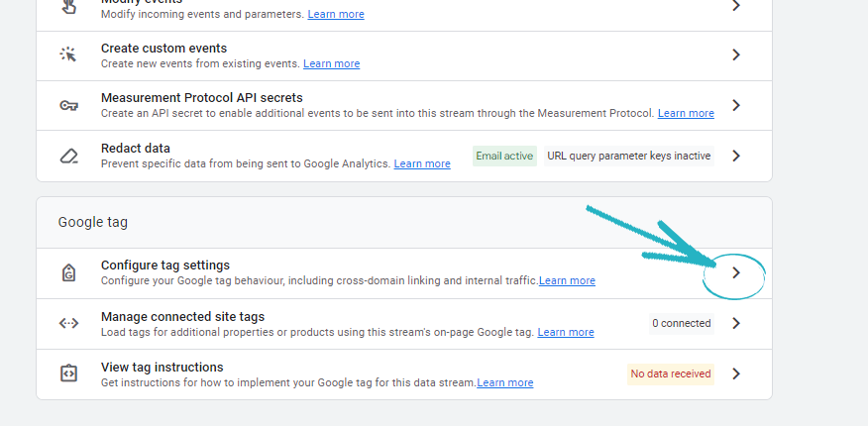The width and height of the screenshot is (868, 426).
Task: Expand Configure tag settings with chevron arrow
Action: 735,272
